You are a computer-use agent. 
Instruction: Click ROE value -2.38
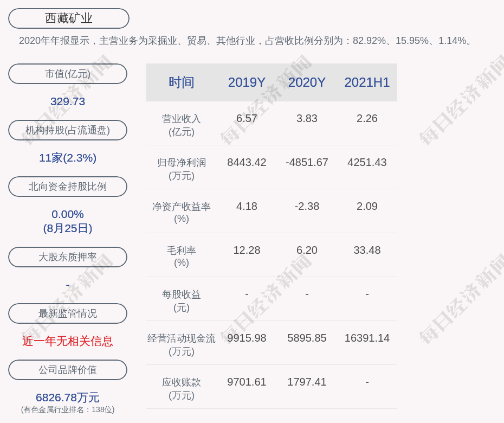coord(307,206)
